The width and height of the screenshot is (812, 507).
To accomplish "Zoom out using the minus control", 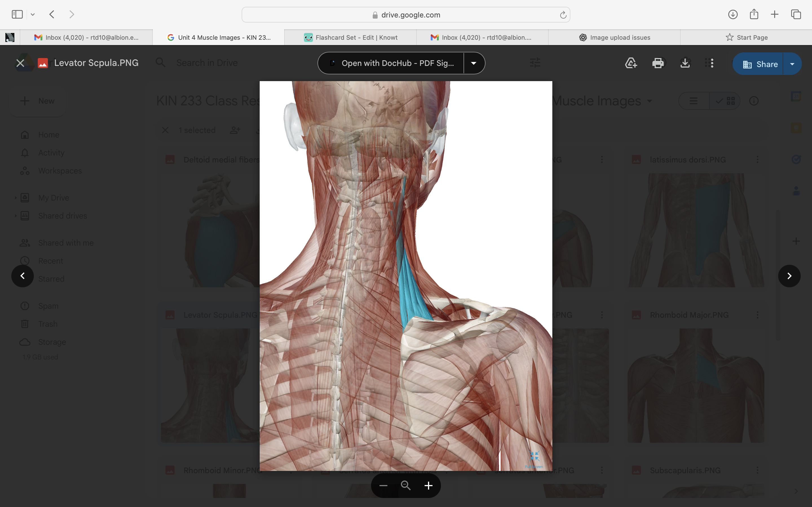I will (383, 485).
